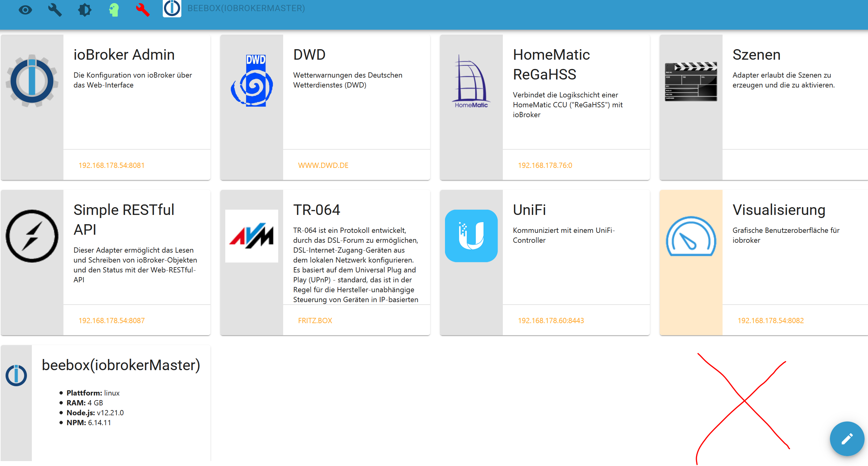Open UniFi link 192.168.178.60:8443

pyautogui.click(x=551, y=321)
